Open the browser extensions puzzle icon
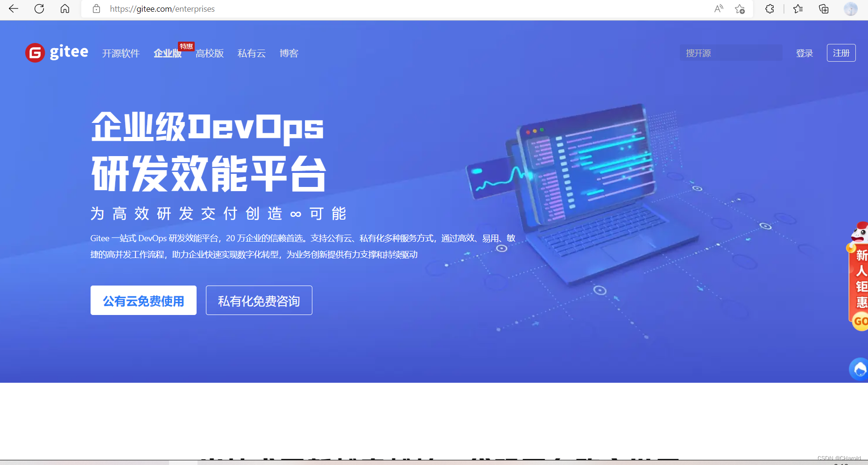Viewport: 868px width, 465px height. point(769,8)
